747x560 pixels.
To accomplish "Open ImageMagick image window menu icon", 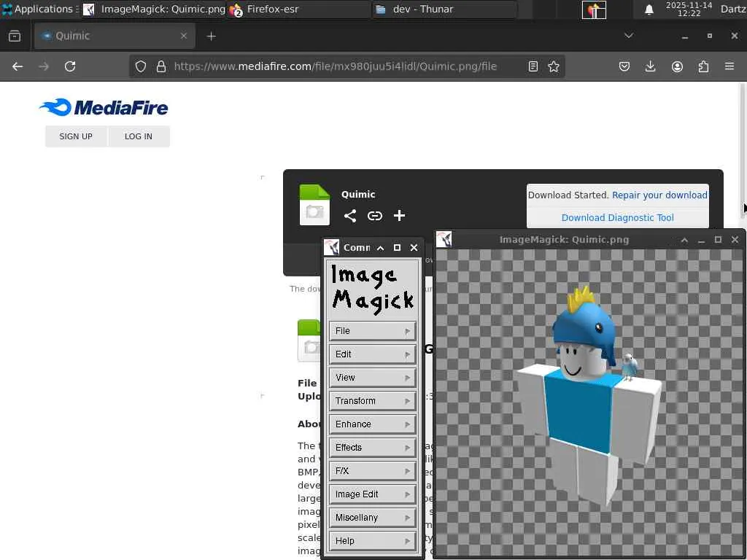I will click(x=444, y=239).
